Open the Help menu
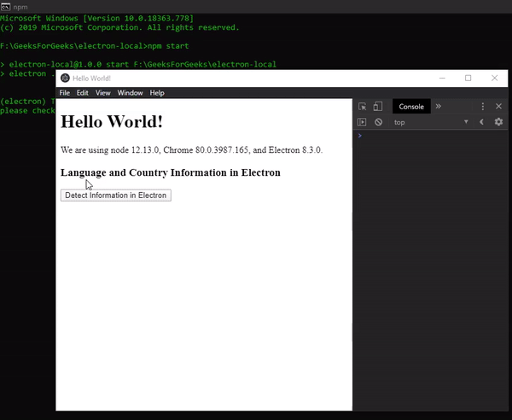The width and height of the screenshot is (512, 420). 157,93
